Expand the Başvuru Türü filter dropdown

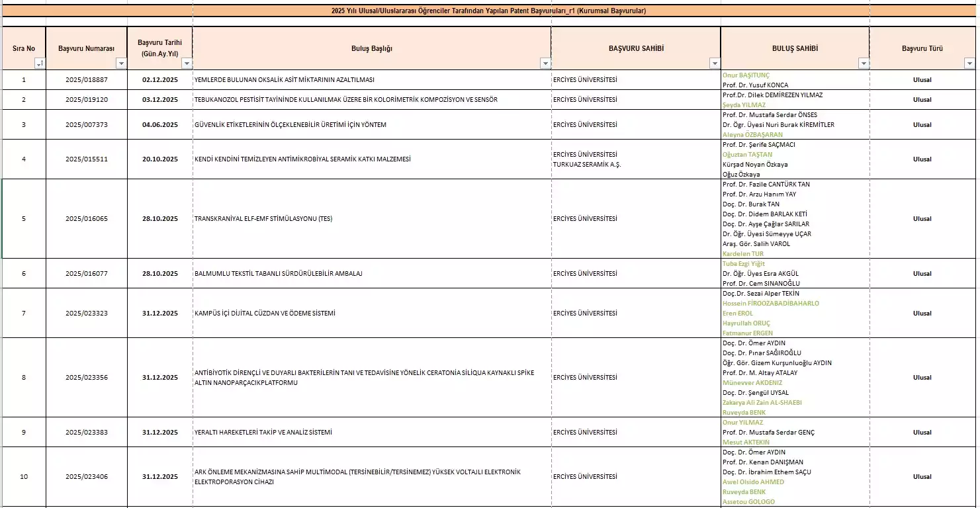click(969, 63)
